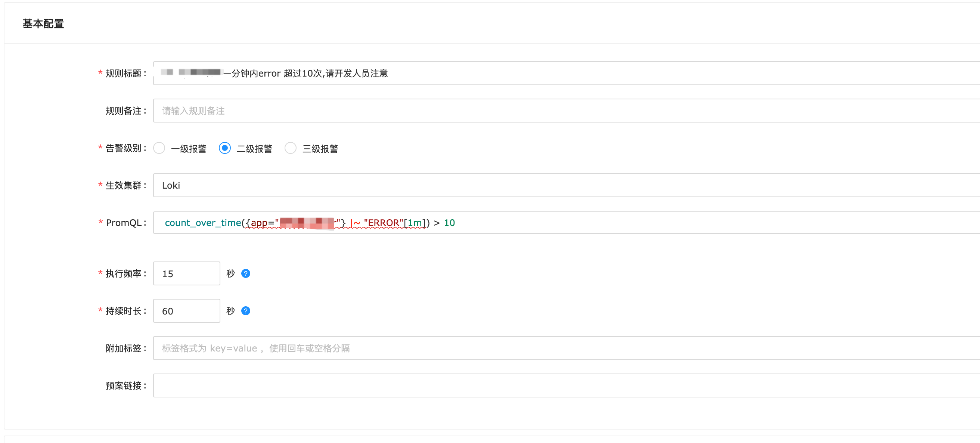Click the 告警级别 field label
This screenshot has height=443, width=980.
tap(123, 148)
